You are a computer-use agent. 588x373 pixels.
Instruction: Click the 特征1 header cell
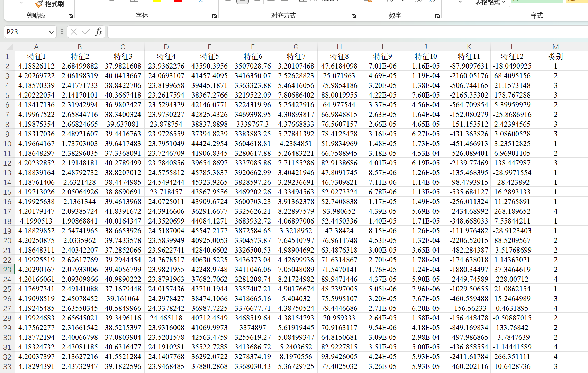tap(36, 56)
